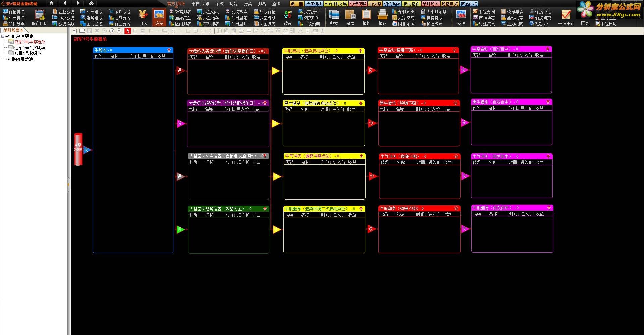
Task: Click the stop icon in the strategy toolbar
Action: (x=119, y=31)
